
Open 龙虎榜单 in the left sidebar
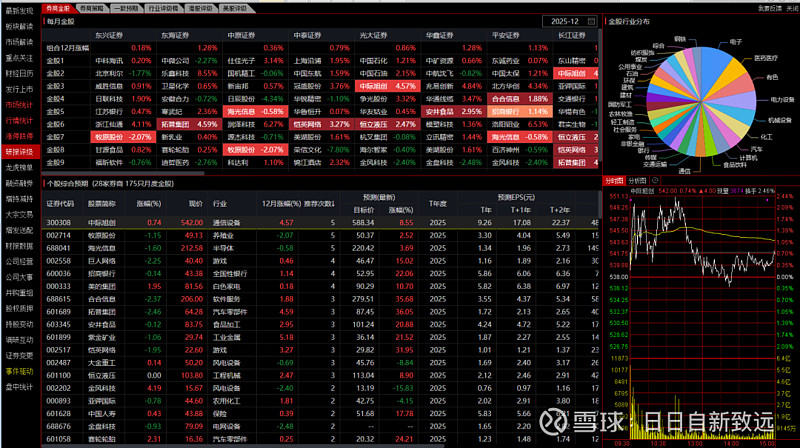pos(19,168)
